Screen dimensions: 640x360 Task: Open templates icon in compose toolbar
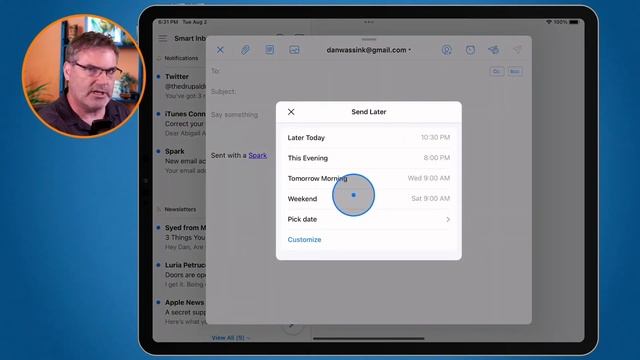270,50
